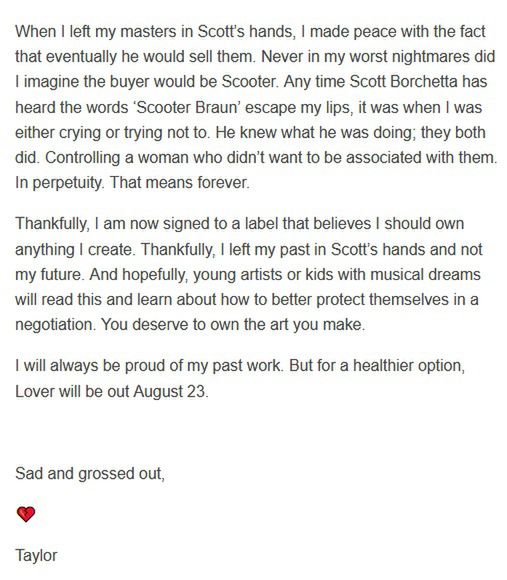Click the word 'Thankfully,' starting second paragraph
This screenshot has width=507, height=580.
coord(52,224)
